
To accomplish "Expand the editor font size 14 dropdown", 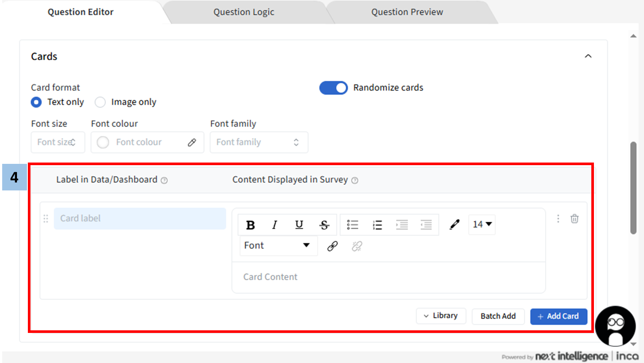I will point(482,224).
